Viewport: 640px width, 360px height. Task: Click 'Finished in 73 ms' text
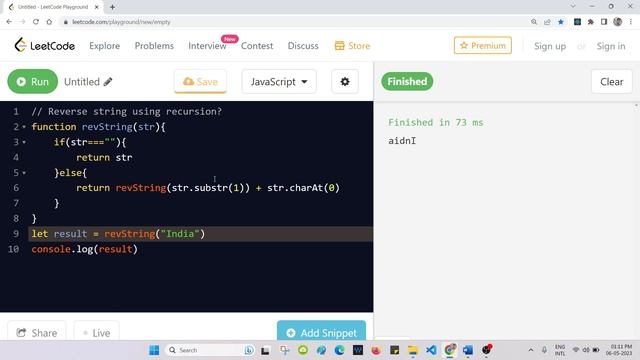coord(436,122)
